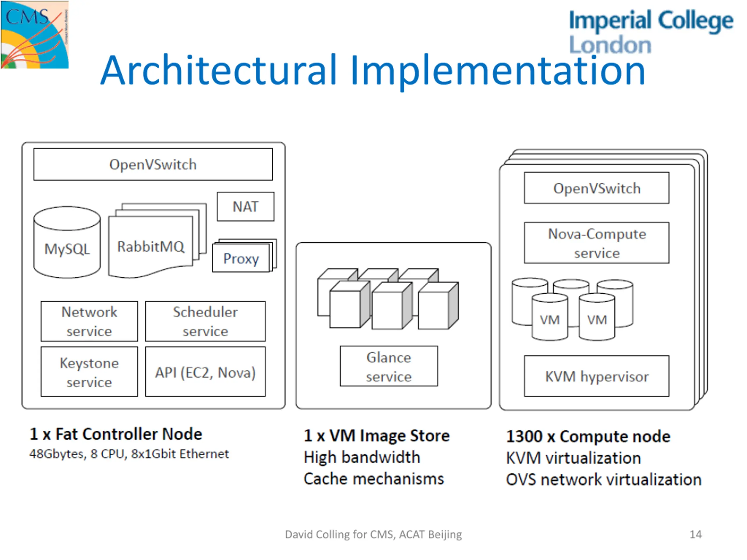Click the 'High bandwidth' text line
Image resolution: width=747 pixels, height=560 pixels.
[x=362, y=457]
